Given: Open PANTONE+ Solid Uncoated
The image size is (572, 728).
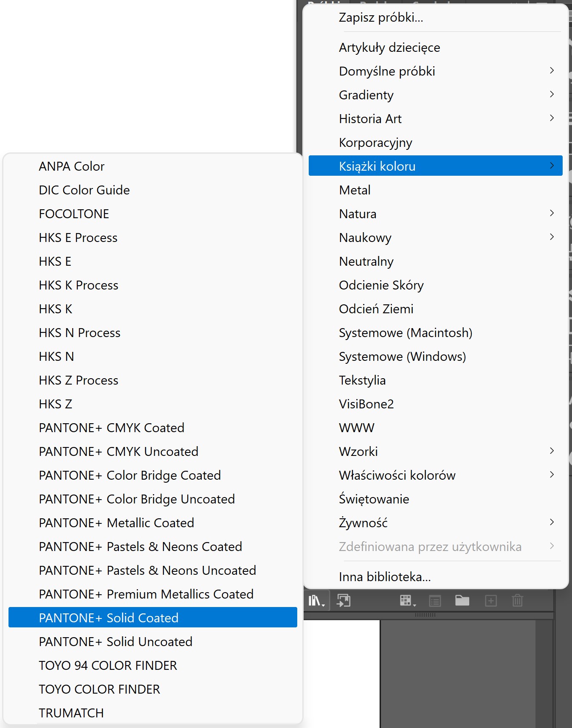Looking at the screenshot, I should pos(153,642).
